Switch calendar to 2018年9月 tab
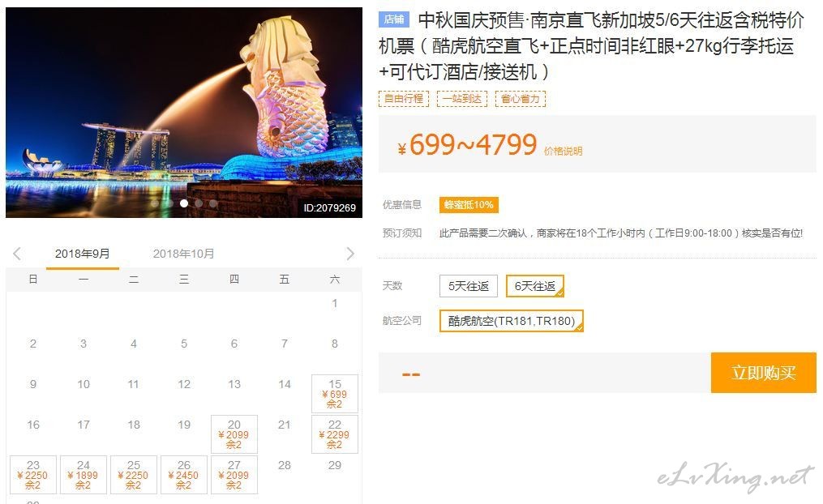 83,254
